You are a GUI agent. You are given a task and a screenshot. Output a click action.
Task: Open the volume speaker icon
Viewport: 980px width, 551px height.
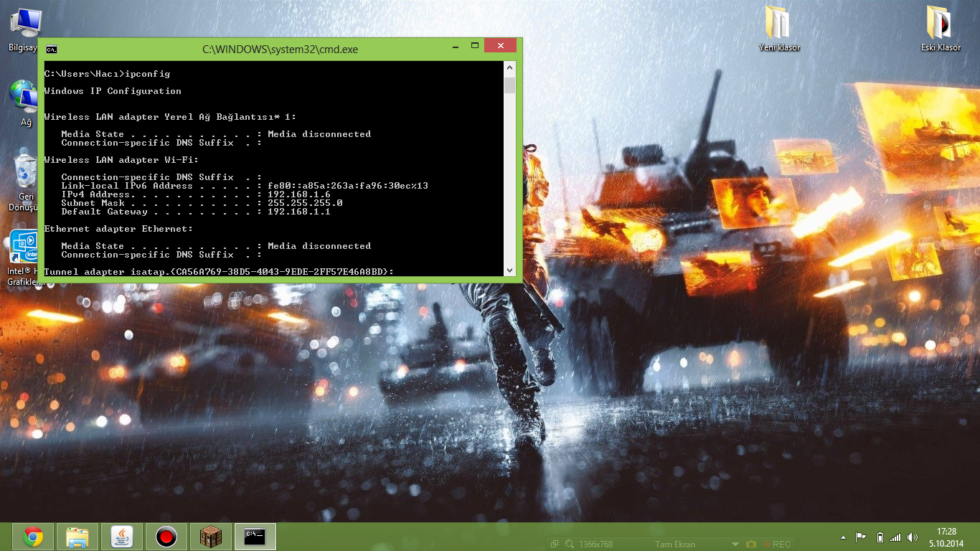[913, 537]
